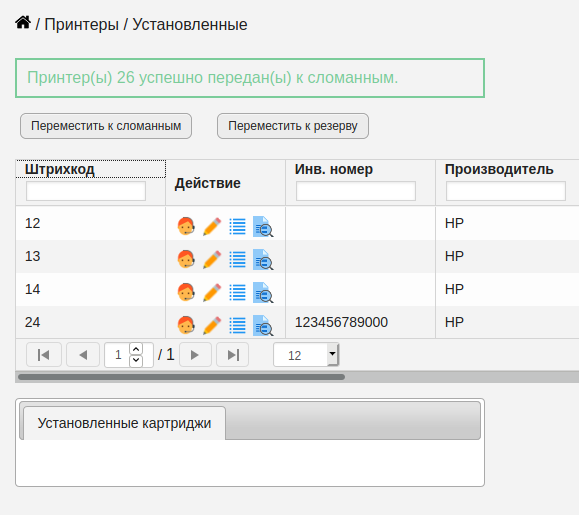
Task: Click Переместить к сломанным button
Action: pos(106,126)
